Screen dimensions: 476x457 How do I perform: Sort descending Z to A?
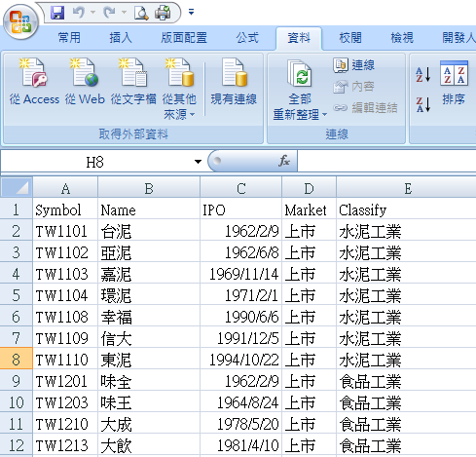coord(423,104)
